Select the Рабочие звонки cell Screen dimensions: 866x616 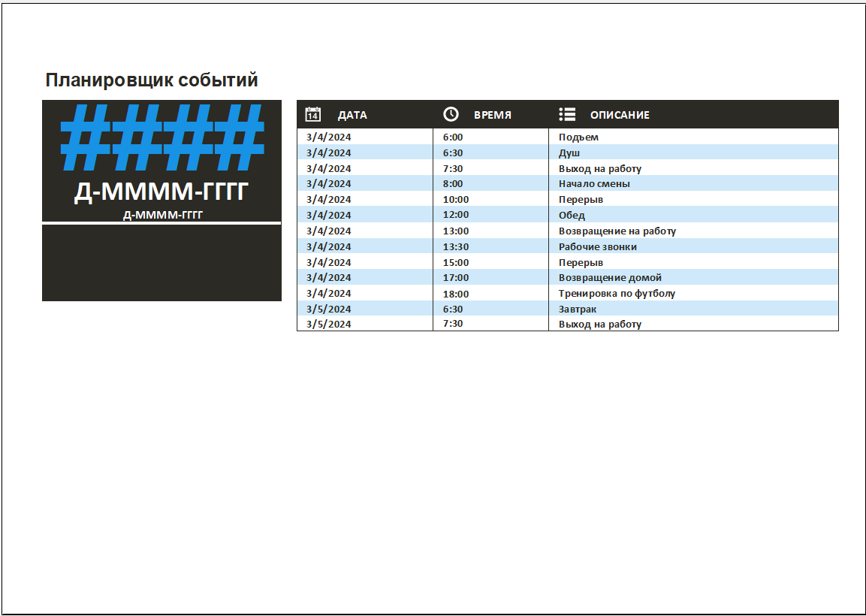pyautogui.click(x=597, y=246)
